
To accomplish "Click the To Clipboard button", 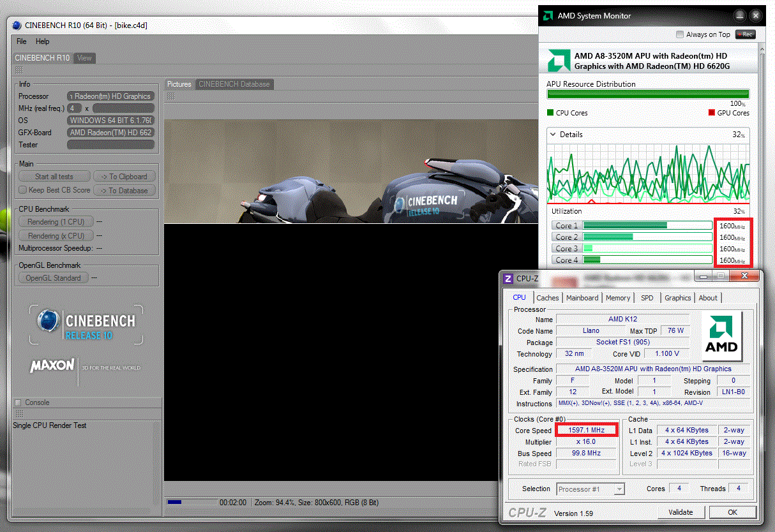I will [x=124, y=177].
